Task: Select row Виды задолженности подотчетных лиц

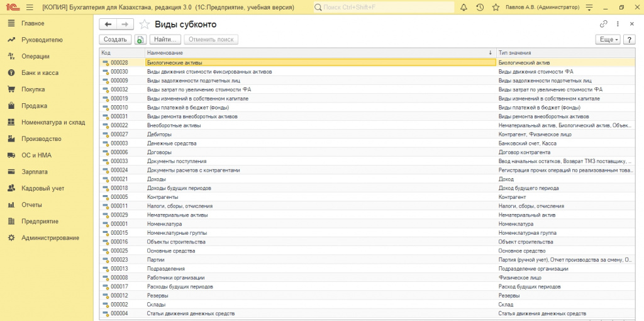Action: tap(367, 81)
